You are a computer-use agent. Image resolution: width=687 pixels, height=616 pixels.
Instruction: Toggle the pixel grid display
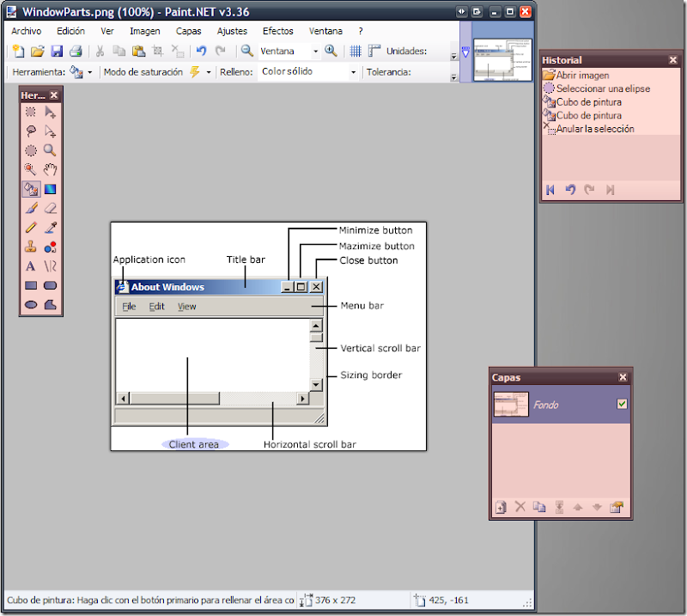(356, 52)
